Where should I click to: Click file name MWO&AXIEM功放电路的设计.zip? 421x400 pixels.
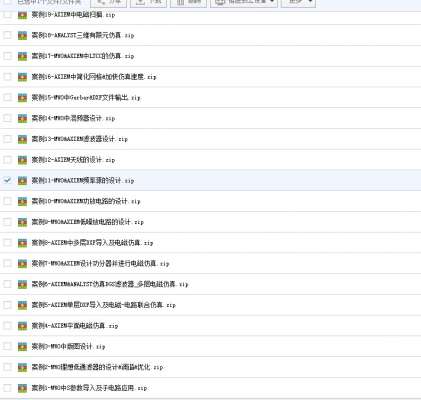86,201
